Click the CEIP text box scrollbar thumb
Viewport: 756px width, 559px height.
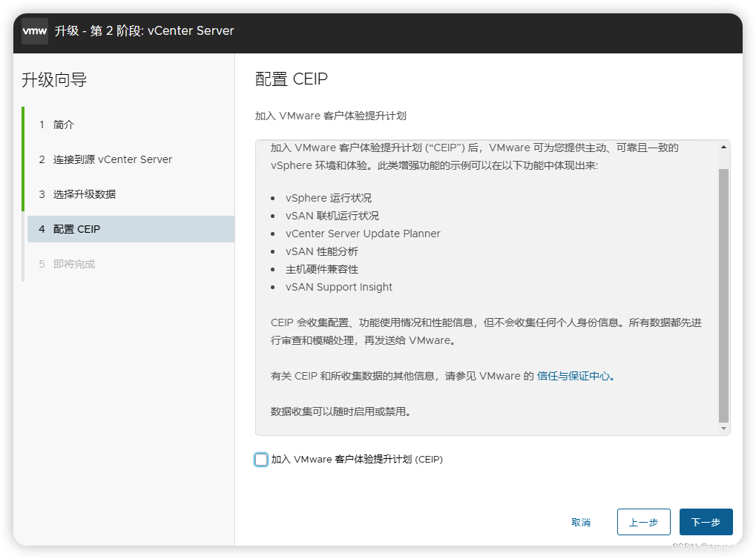tap(723, 295)
